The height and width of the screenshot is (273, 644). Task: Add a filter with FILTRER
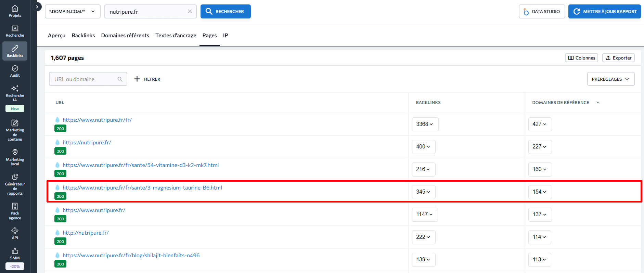tap(147, 79)
